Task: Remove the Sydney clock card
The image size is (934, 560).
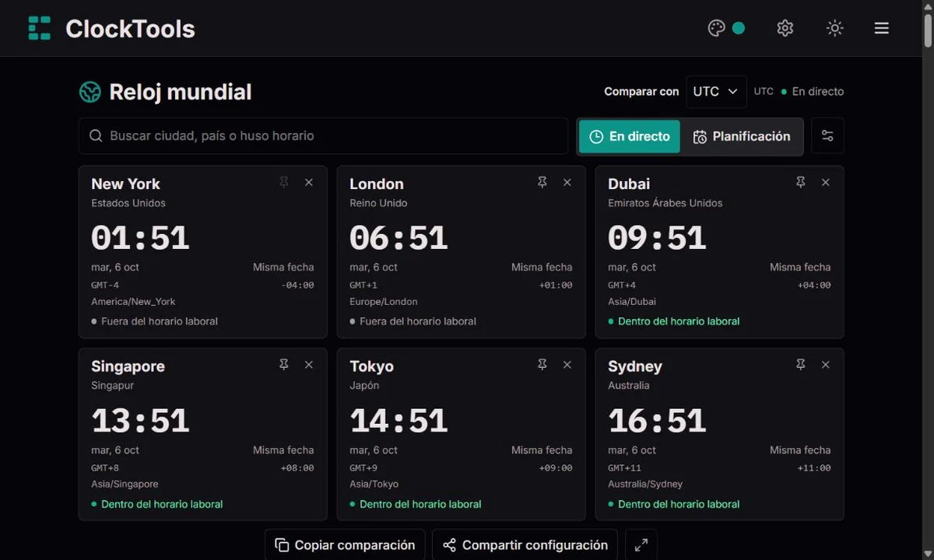Action: click(x=826, y=365)
